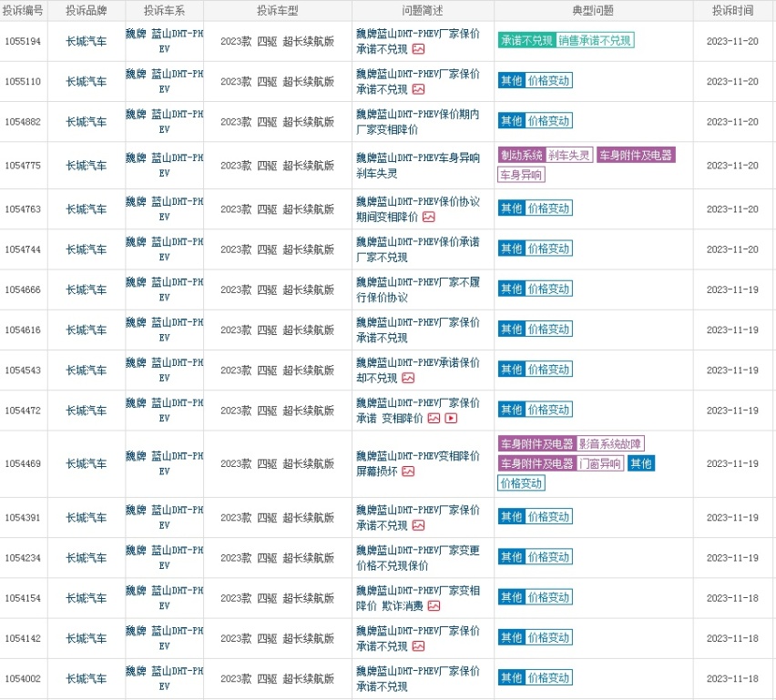Viewport: 776px width, 700px height.
Task: Select complaint number 1054882
Action: point(23,122)
